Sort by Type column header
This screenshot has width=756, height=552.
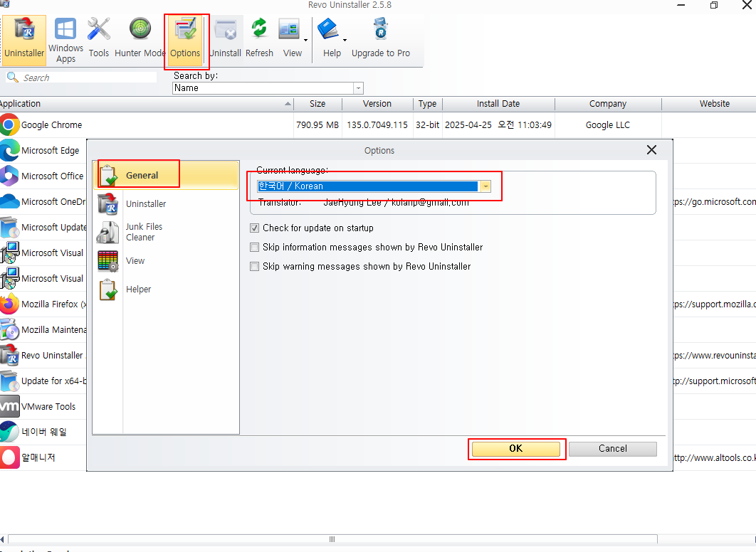coord(427,104)
